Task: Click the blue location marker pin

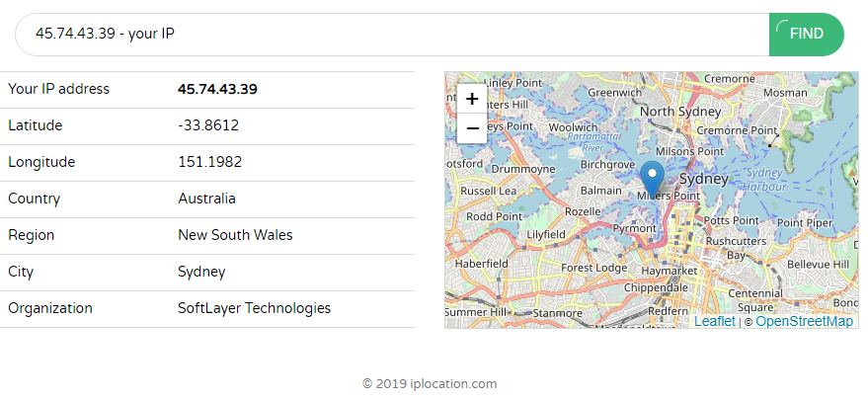Action: pos(652,180)
